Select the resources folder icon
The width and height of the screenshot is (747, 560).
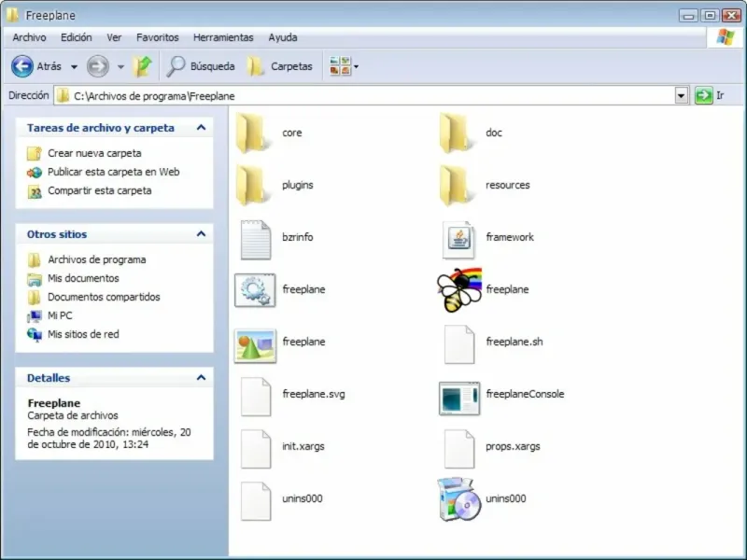456,185
